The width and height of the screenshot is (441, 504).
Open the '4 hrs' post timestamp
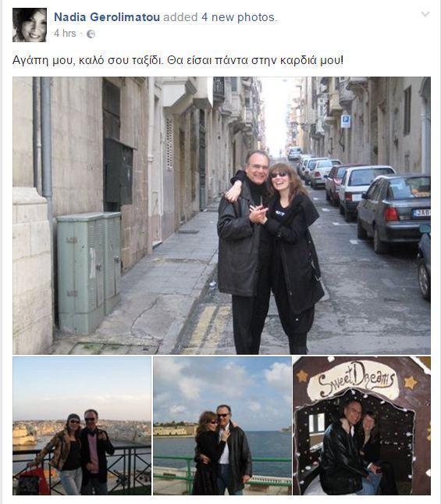pos(65,34)
